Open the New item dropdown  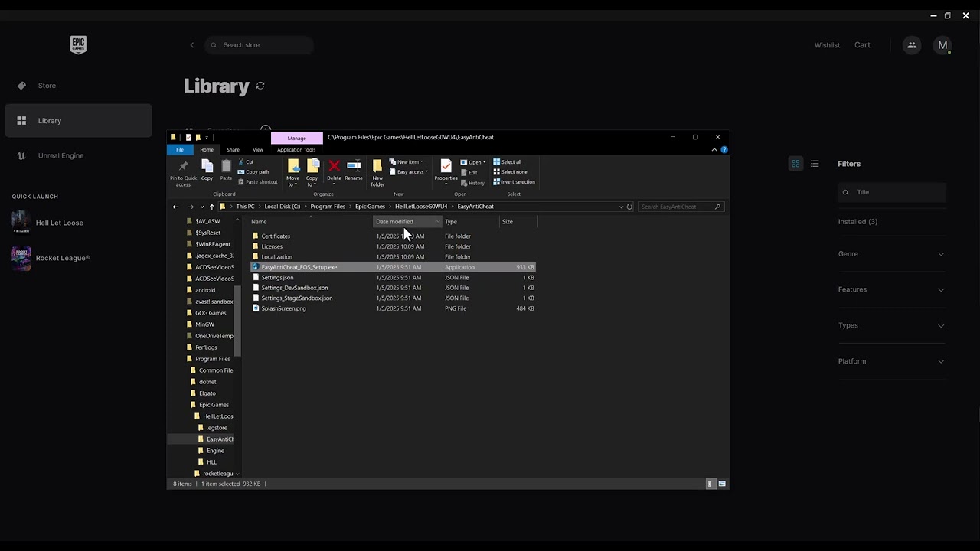coord(407,161)
